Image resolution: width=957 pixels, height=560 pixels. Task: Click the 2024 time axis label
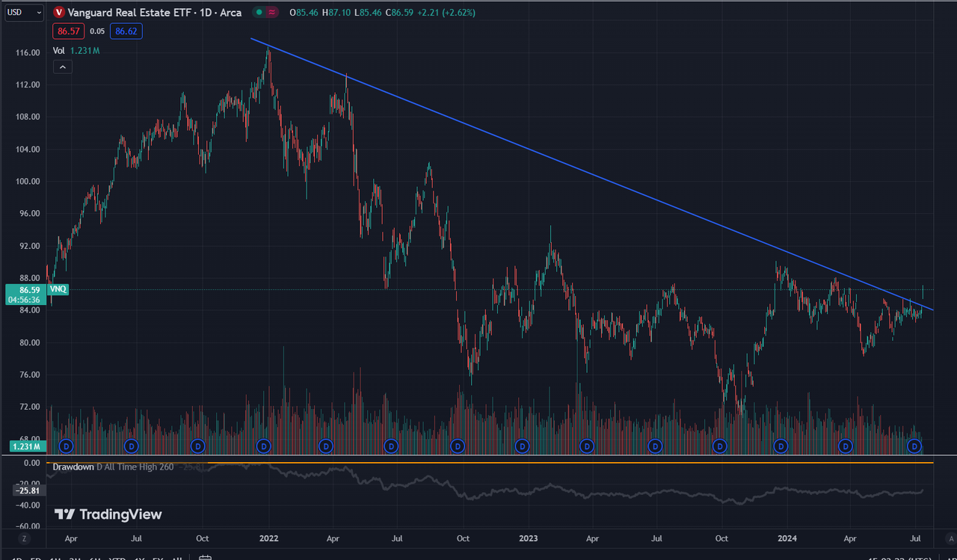tap(786, 538)
